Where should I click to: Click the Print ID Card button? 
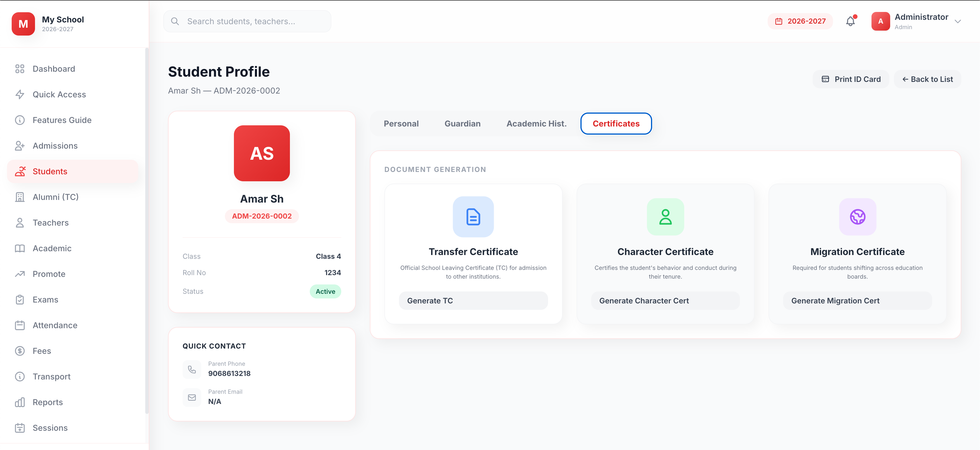point(851,79)
